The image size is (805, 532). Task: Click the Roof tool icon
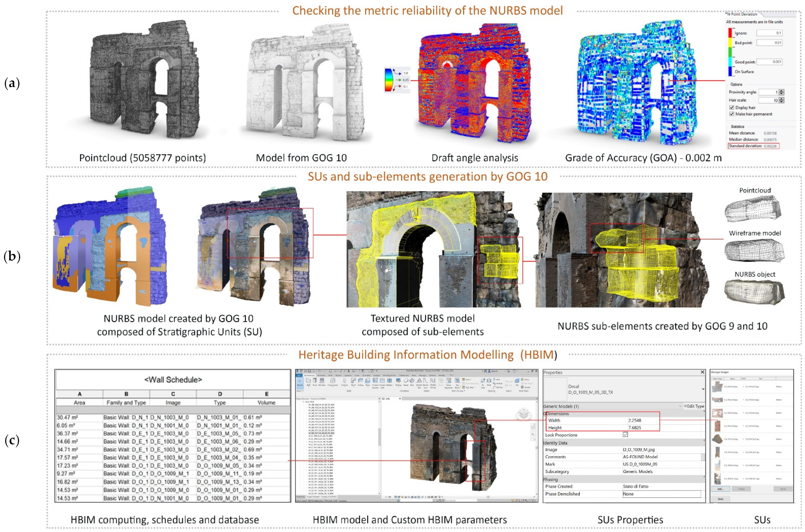coord(353,381)
